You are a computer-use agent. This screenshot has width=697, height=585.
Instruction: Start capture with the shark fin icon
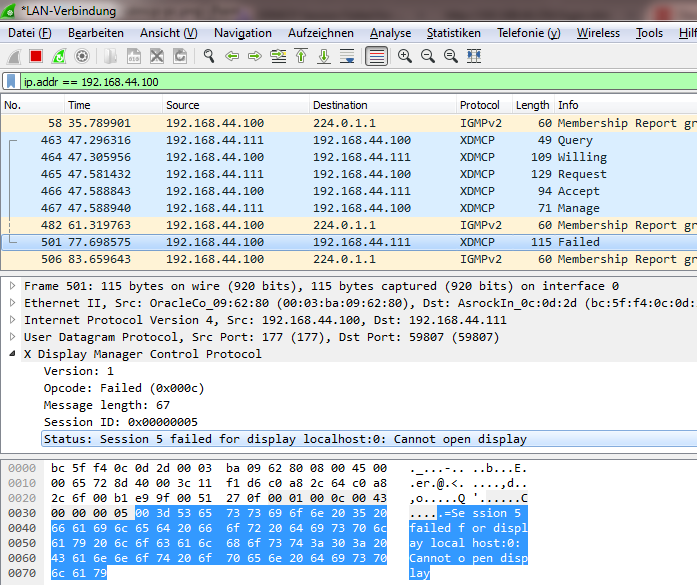(x=14, y=56)
